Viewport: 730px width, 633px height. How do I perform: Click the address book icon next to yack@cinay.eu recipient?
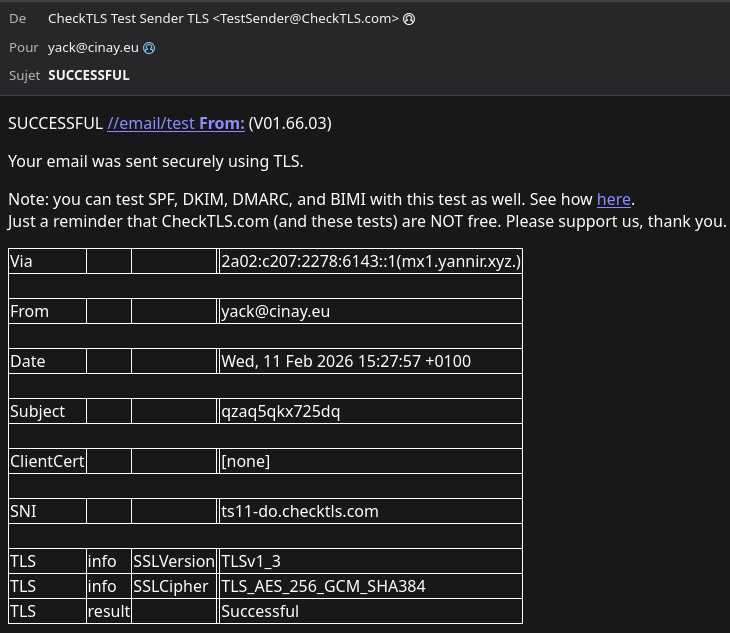(149, 47)
